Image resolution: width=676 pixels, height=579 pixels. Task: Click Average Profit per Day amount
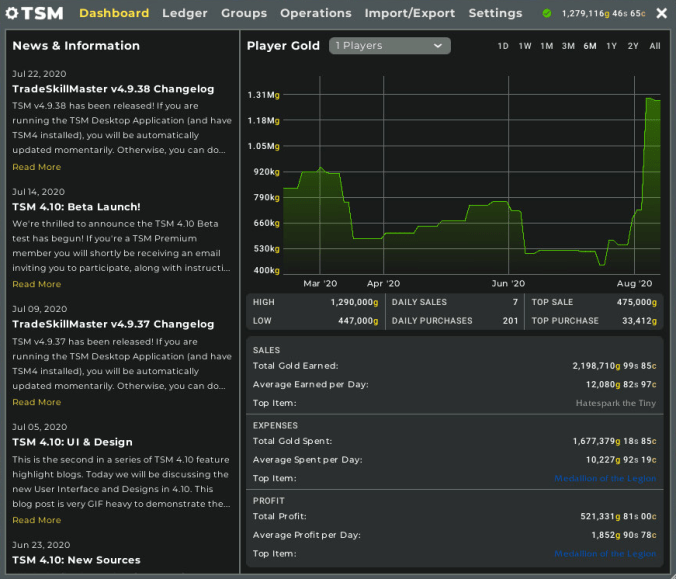624,535
